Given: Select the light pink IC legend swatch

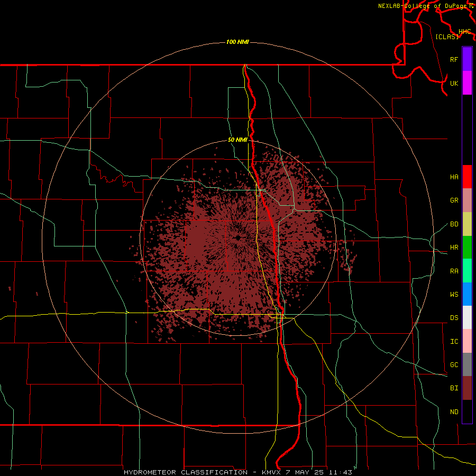Looking at the screenshot, I should tap(467, 341).
